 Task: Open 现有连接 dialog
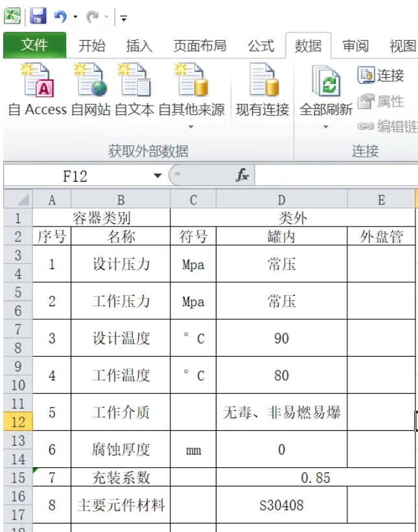pyautogui.click(x=262, y=90)
